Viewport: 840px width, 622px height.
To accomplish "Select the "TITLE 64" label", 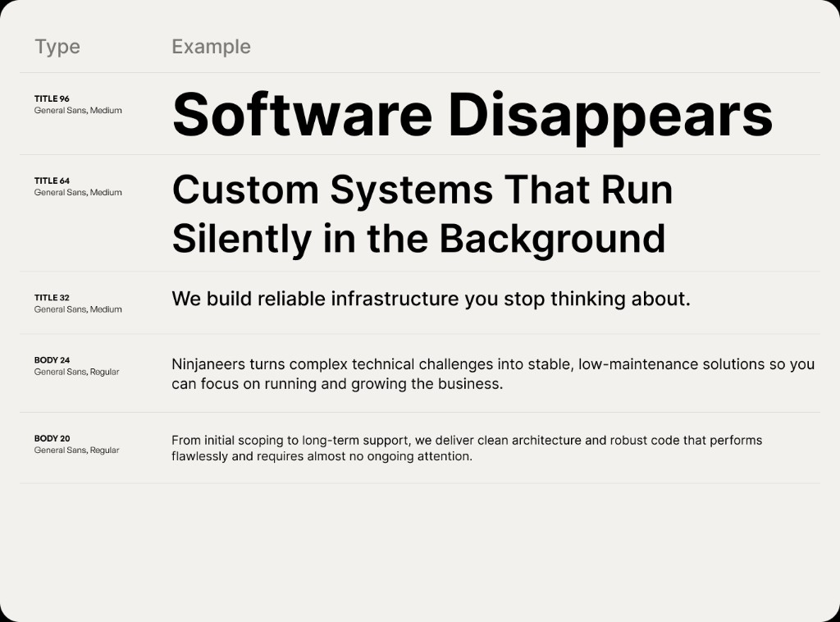I will [x=52, y=181].
